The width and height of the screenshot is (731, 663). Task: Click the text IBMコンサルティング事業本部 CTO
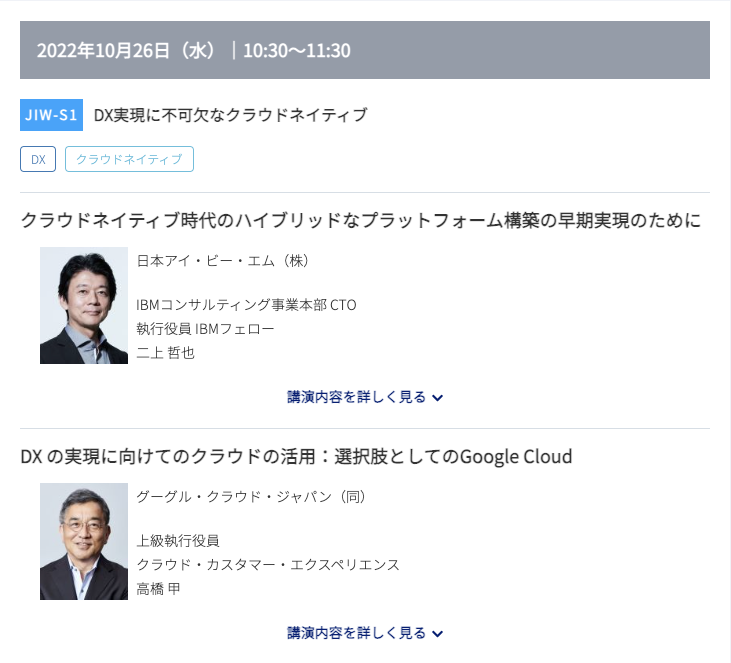click(x=246, y=305)
